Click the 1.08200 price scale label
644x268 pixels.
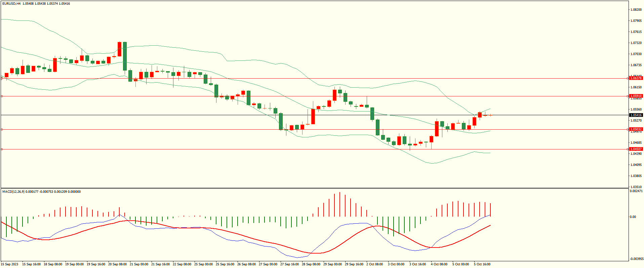point(636,10)
